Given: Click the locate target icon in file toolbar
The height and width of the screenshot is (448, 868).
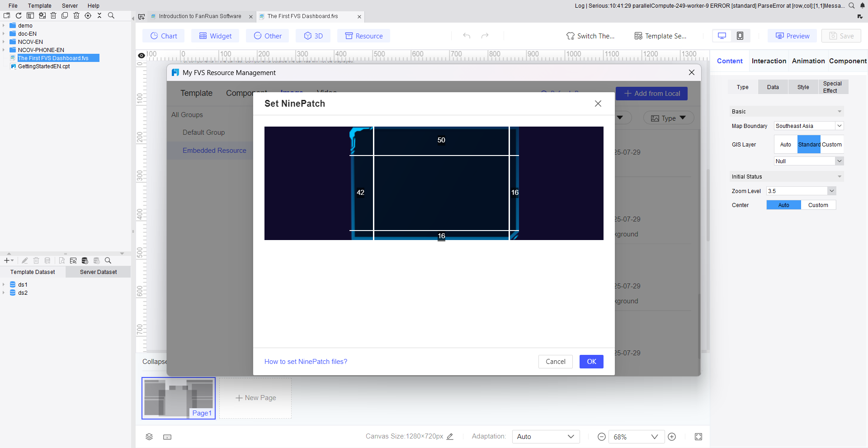Looking at the screenshot, I should [x=88, y=15].
